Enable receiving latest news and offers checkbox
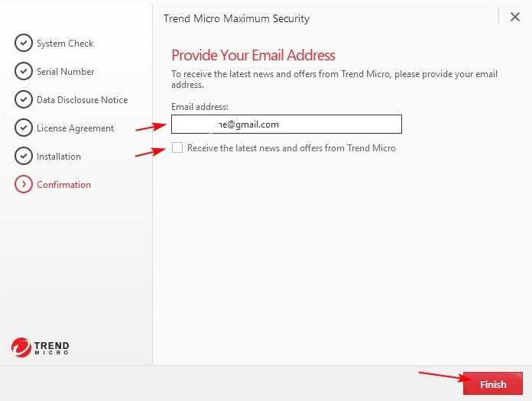 (177, 147)
